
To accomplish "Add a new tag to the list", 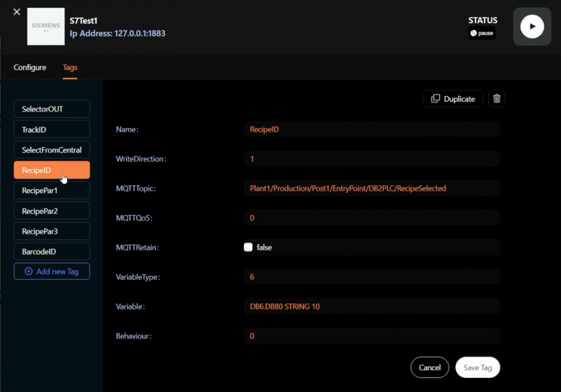I will pyautogui.click(x=52, y=271).
